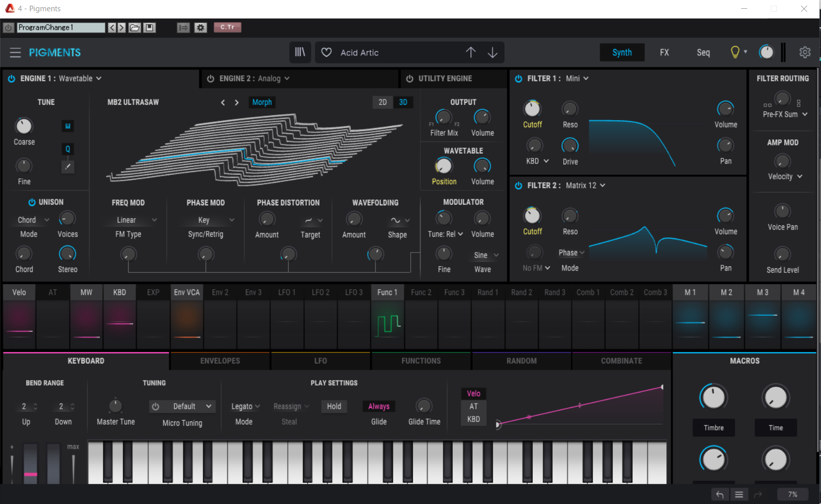The height and width of the screenshot is (504, 821).
Task: Toggle Utility Engine power button
Action: point(410,78)
